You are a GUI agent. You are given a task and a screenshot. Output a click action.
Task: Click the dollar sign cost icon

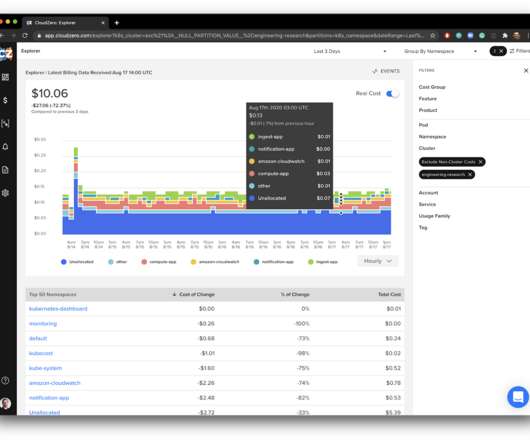[x=5, y=100]
